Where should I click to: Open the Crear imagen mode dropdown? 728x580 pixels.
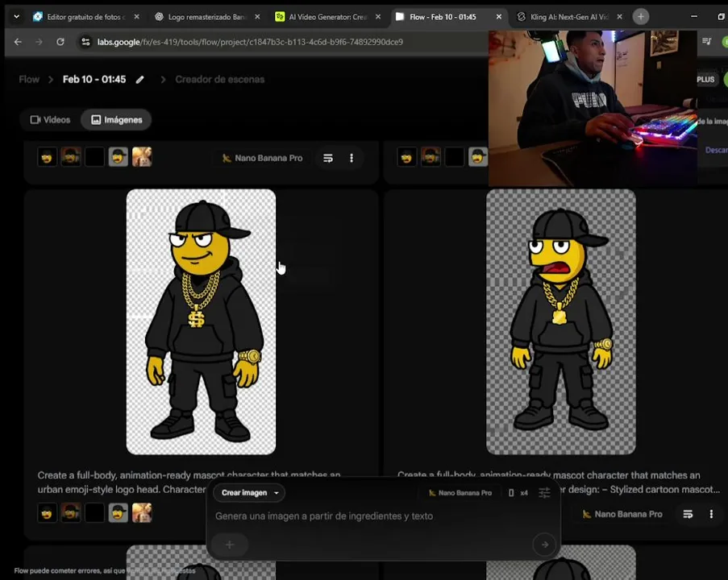(249, 493)
